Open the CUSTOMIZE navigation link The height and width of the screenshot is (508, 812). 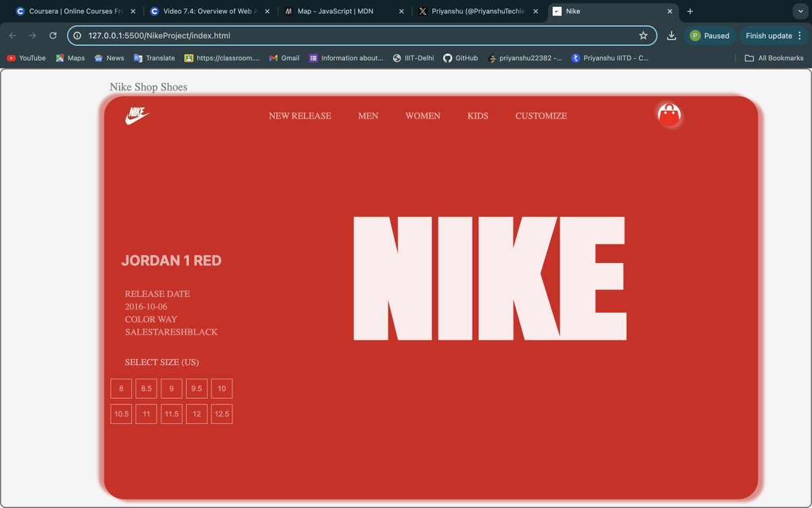point(541,116)
